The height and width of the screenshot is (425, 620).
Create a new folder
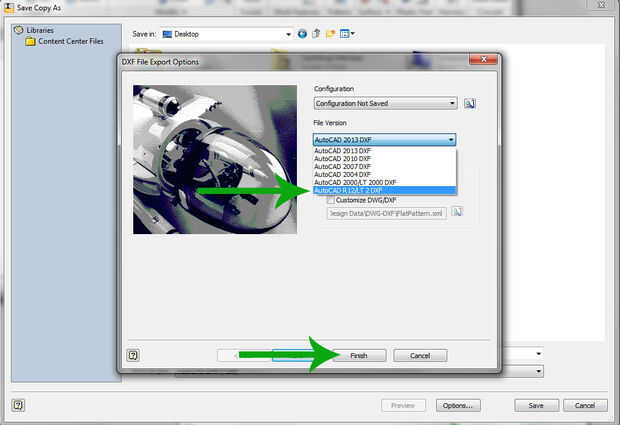tap(330, 34)
